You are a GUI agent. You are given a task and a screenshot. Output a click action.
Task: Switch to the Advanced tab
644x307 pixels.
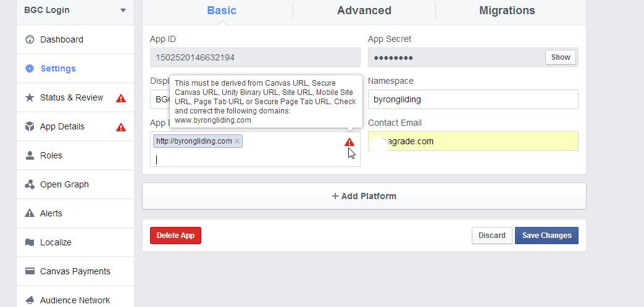click(364, 10)
